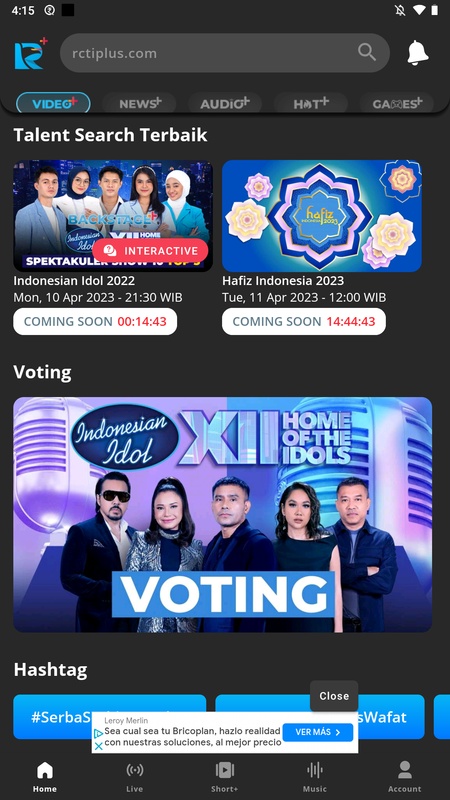Viewport: 450px width, 800px height.
Task: Select the VIDEO+ tab
Action: [x=54, y=103]
